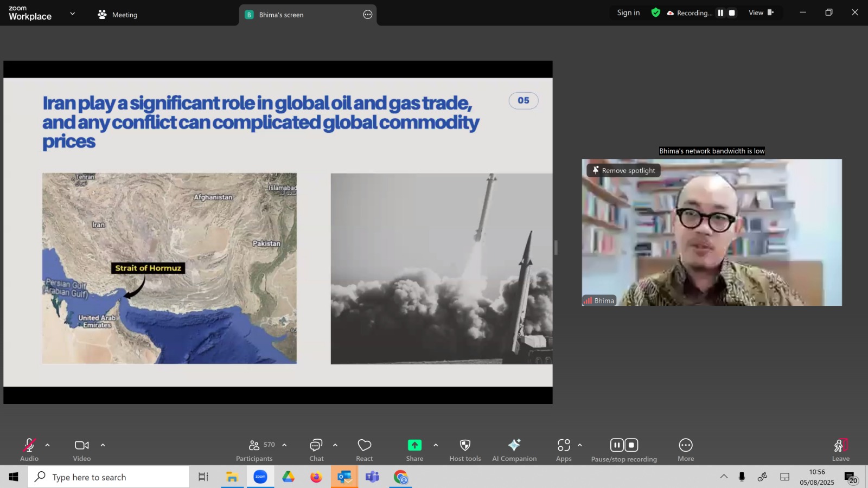This screenshot has width=868, height=488.
Task: Remove spotlight from Bhima's video
Action: tap(624, 170)
